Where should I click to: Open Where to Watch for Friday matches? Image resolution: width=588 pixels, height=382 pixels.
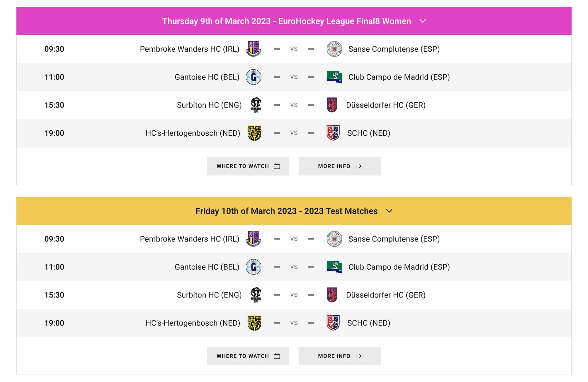click(248, 356)
